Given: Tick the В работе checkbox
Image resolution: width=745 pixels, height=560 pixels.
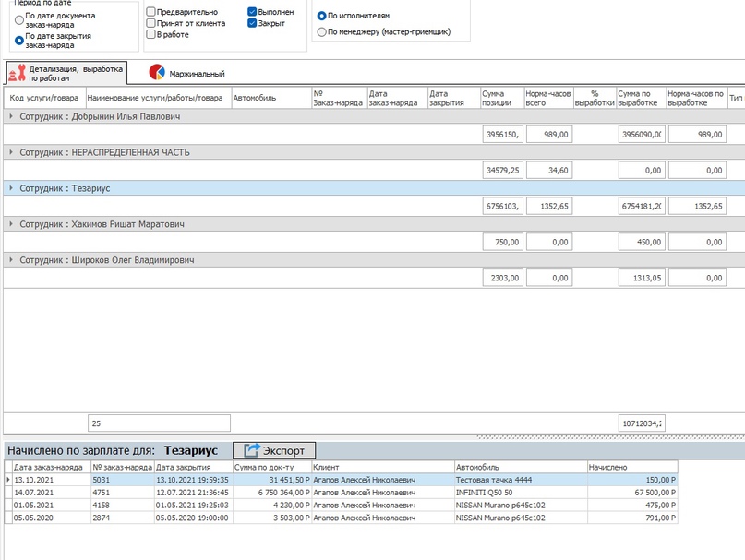Looking at the screenshot, I should tap(150, 34).
